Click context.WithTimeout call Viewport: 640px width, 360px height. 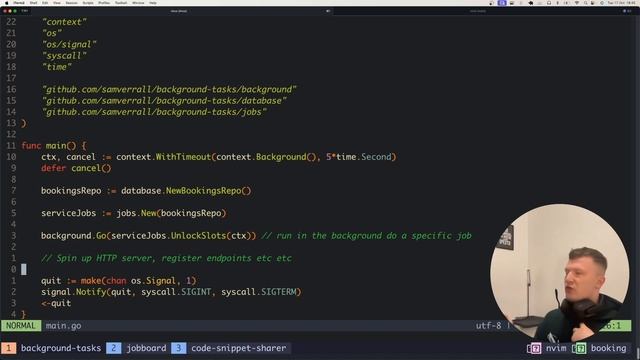[163, 157]
